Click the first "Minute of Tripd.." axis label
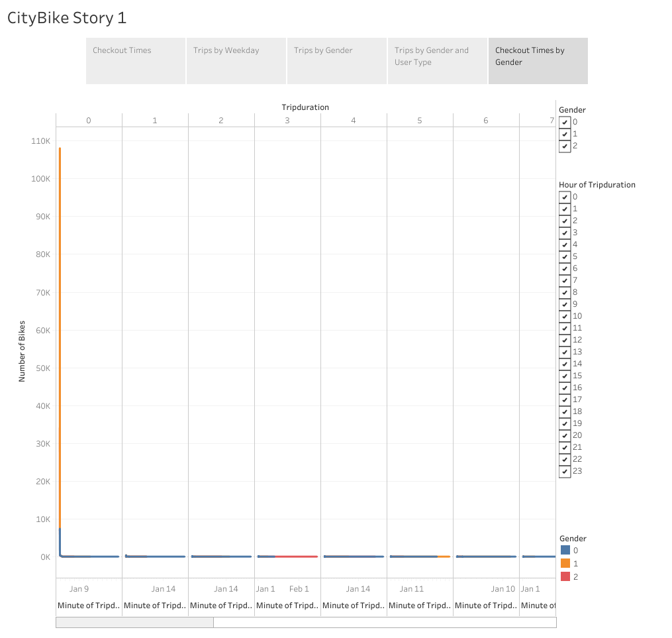Viewport: 672px width, 638px height. (87, 605)
